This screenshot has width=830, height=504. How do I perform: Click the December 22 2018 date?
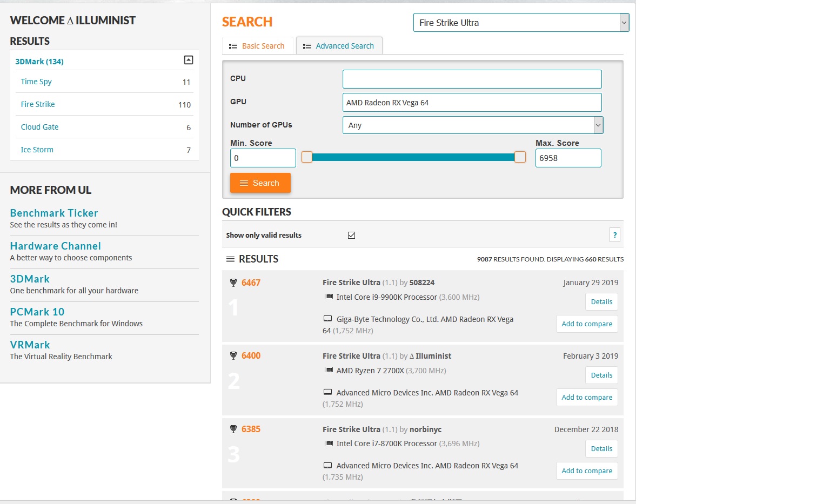click(x=586, y=429)
